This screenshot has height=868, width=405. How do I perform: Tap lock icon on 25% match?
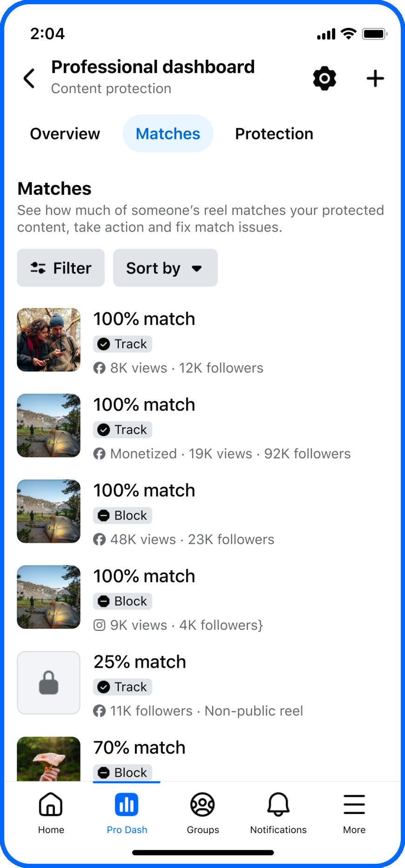[x=48, y=683]
